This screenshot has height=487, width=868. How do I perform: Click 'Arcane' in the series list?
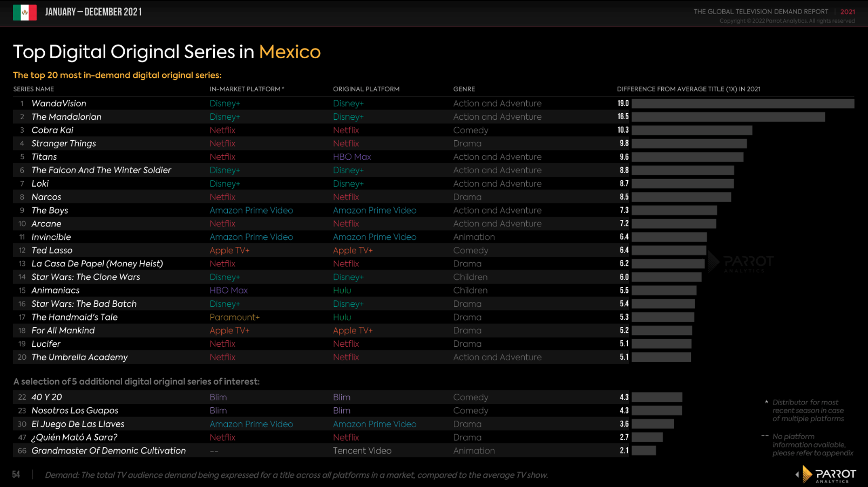(46, 224)
